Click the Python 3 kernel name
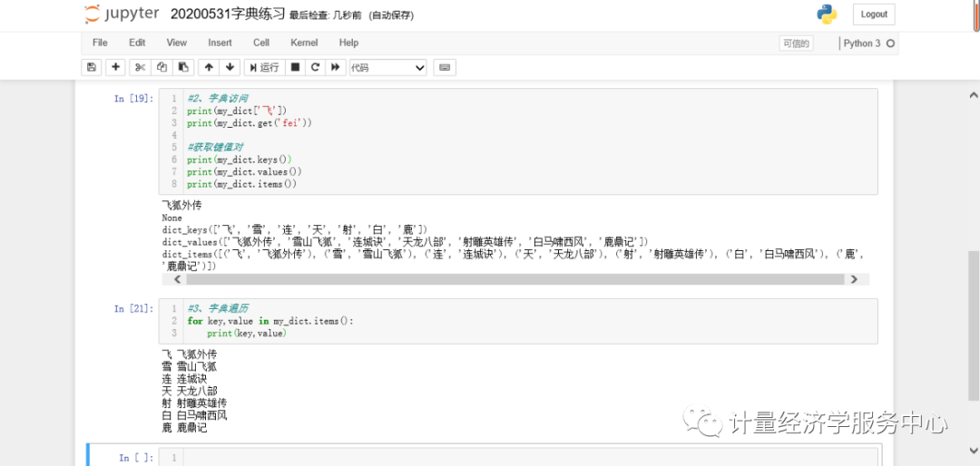 tap(862, 44)
